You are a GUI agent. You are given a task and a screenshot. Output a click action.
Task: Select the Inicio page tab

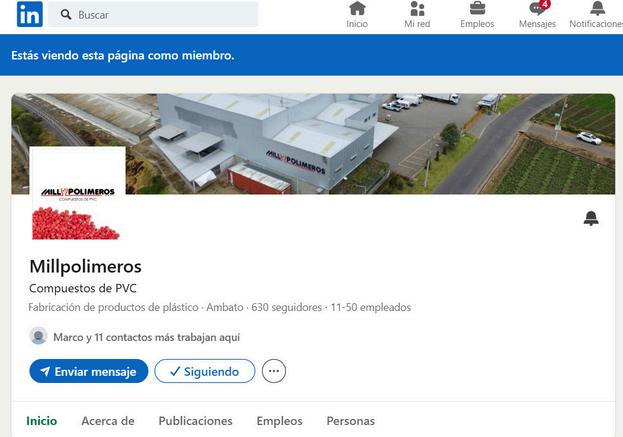tap(42, 421)
